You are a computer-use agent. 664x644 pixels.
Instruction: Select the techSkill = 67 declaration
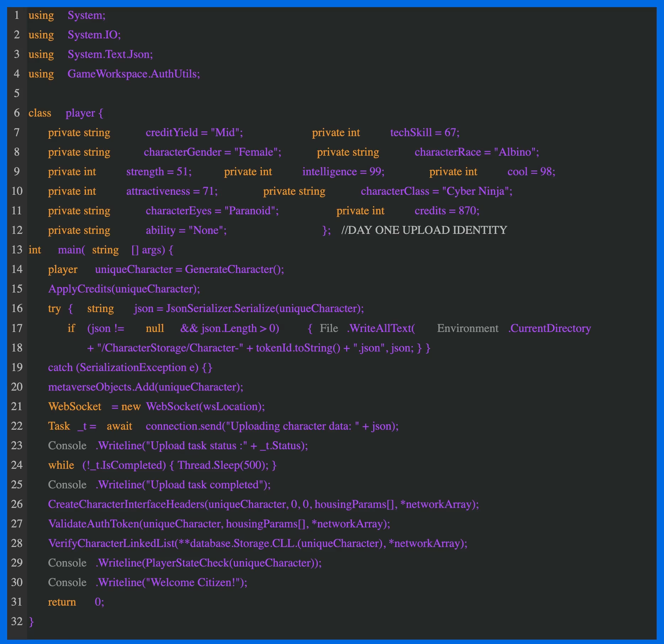click(x=424, y=133)
